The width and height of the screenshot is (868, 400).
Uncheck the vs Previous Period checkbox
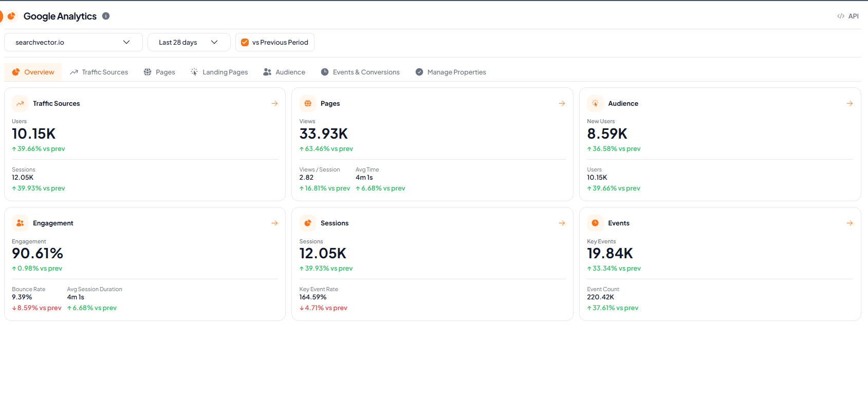coord(245,42)
